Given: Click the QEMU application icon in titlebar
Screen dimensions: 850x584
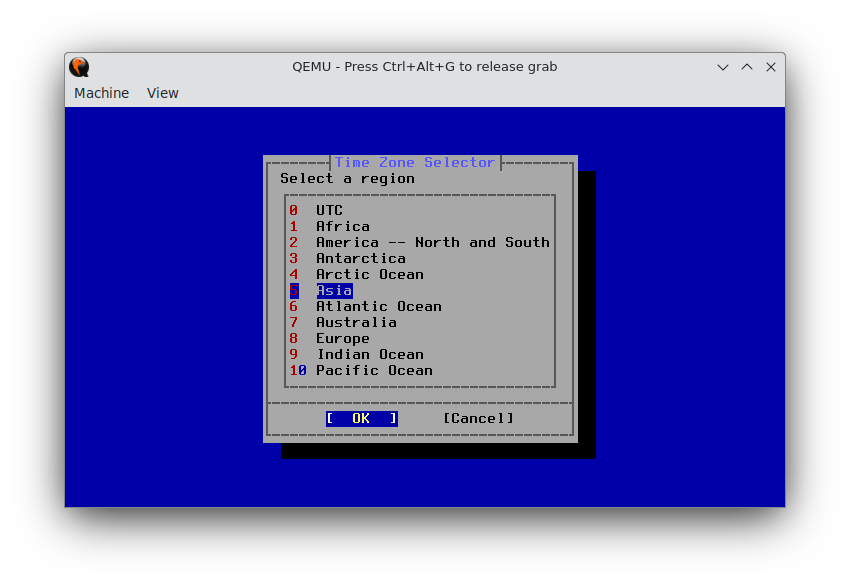Looking at the screenshot, I should pos(79,67).
